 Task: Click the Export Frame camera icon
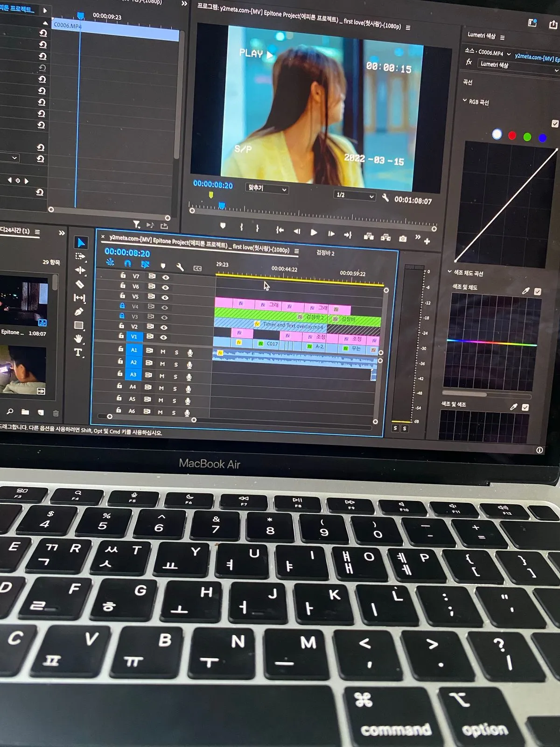coord(403,239)
